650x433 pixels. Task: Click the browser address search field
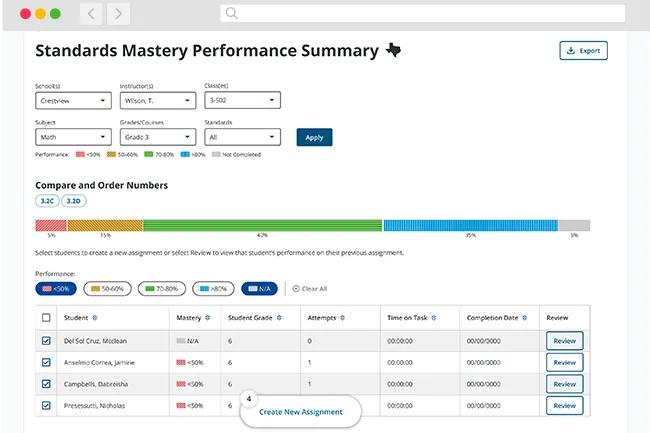423,13
